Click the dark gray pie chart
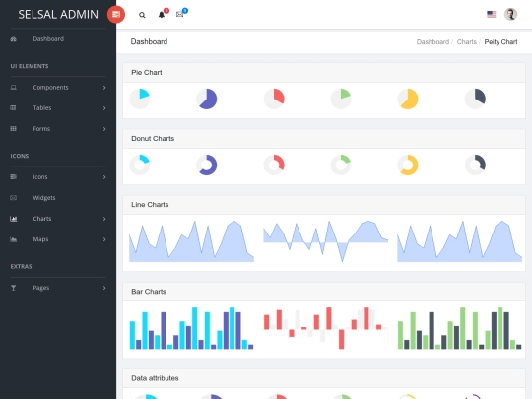 [475, 99]
